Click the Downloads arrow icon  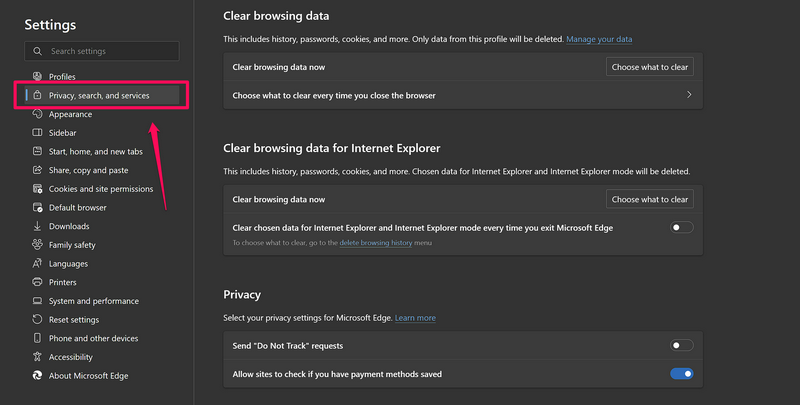(x=37, y=226)
